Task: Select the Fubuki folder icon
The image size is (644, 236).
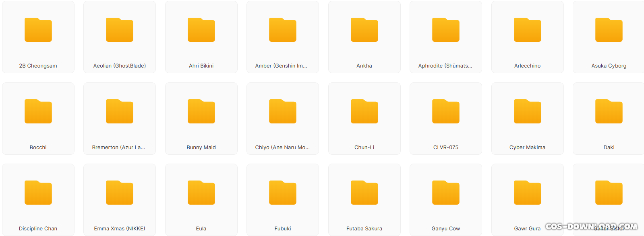Action: click(x=283, y=193)
